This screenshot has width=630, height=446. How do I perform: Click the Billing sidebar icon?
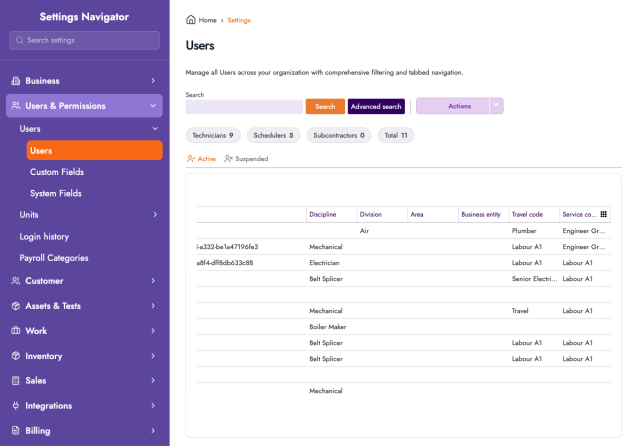point(16,431)
